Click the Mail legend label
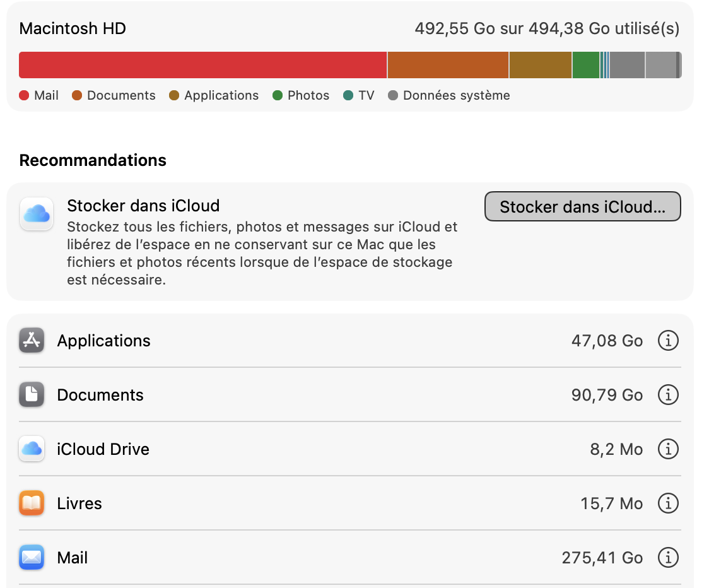Image resolution: width=709 pixels, height=588 pixels. pyautogui.click(x=47, y=95)
